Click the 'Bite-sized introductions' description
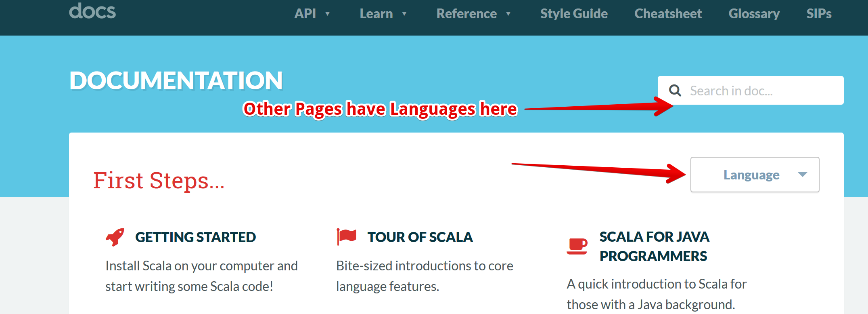The width and height of the screenshot is (868, 314). (425, 276)
